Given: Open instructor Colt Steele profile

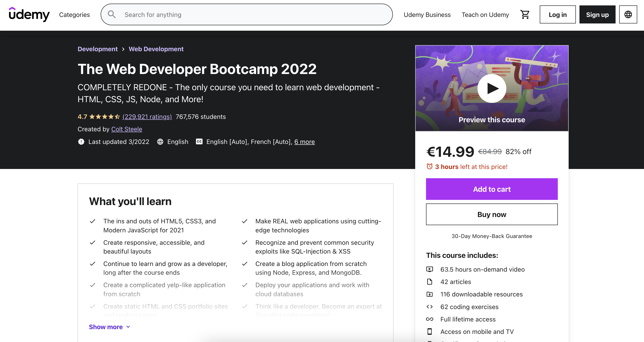Looking at the screenshot, I should [x=127, y=129].
